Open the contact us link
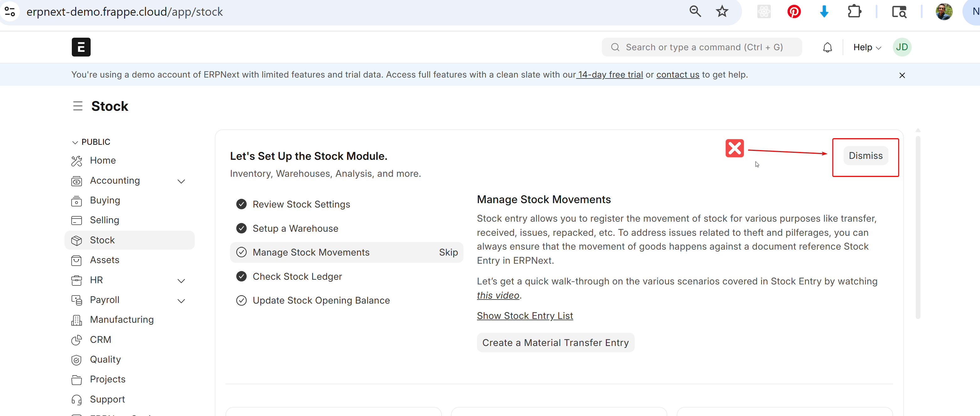This screenshot has width=980, height=416. pyautogui.click(x=678, y=75)
